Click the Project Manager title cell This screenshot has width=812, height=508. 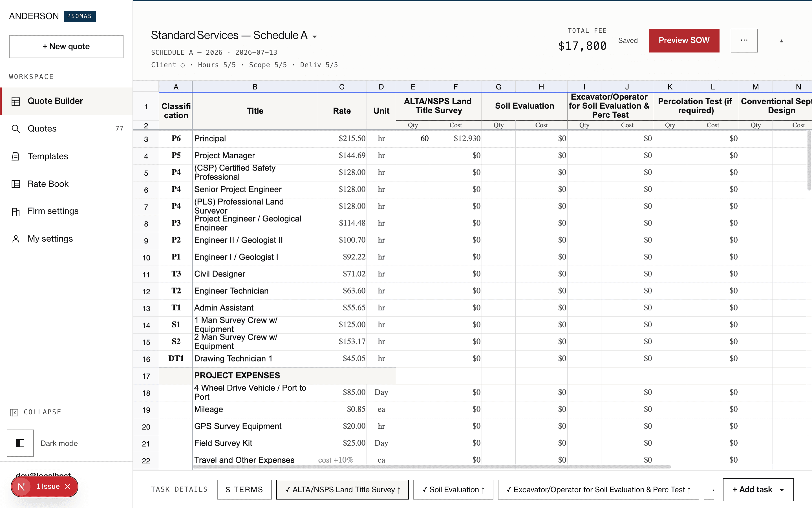click(255, 156)
